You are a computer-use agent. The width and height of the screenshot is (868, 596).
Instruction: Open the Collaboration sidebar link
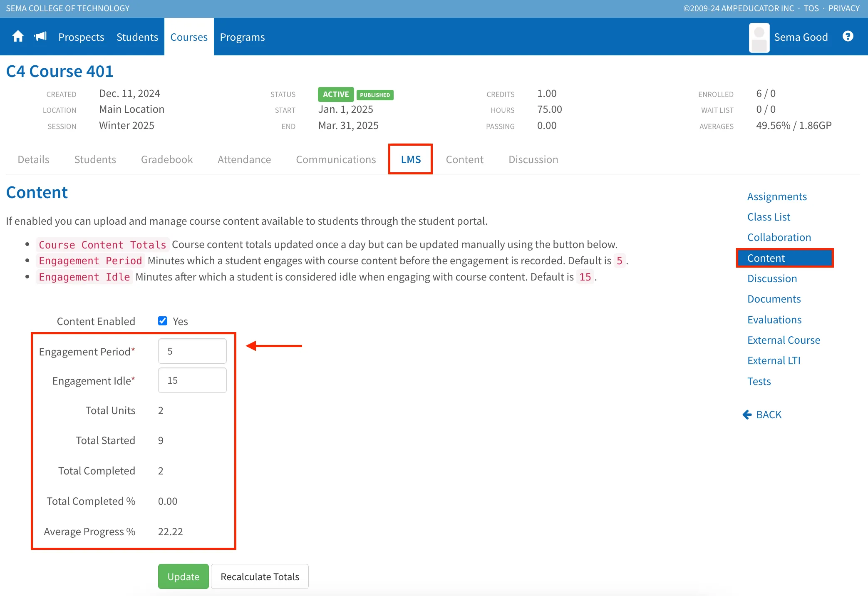(x=779, y=237)
